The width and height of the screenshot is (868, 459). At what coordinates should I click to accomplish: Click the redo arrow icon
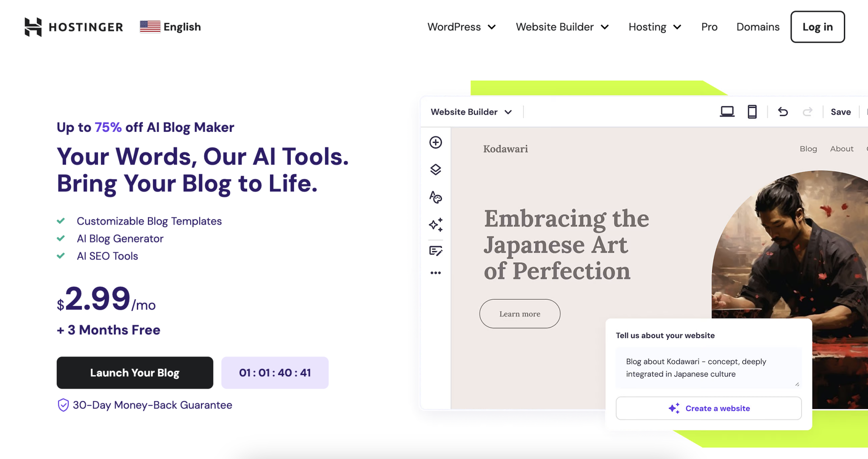(x=808, y=111)
